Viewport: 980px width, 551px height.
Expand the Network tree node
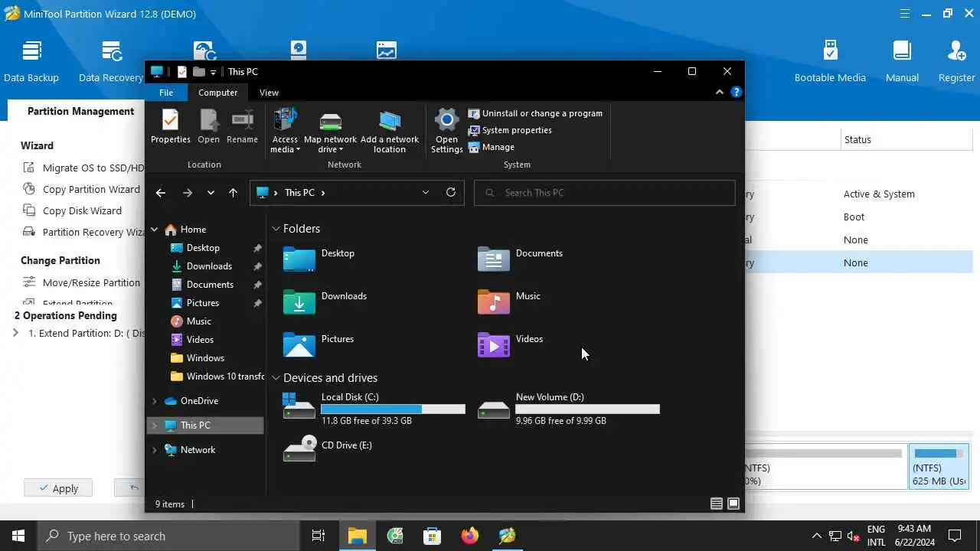pos(155,450)
